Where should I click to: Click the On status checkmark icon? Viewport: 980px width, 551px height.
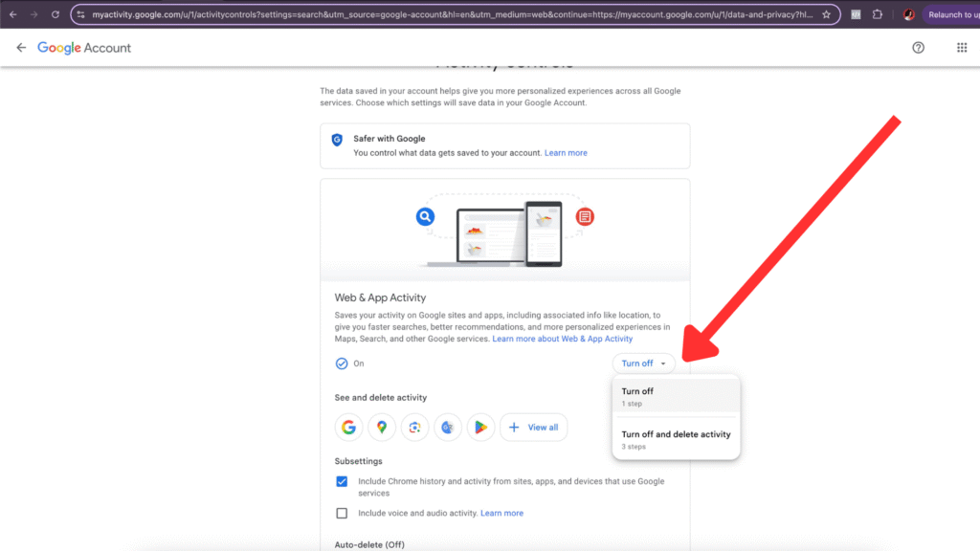[x=342, y=364]
